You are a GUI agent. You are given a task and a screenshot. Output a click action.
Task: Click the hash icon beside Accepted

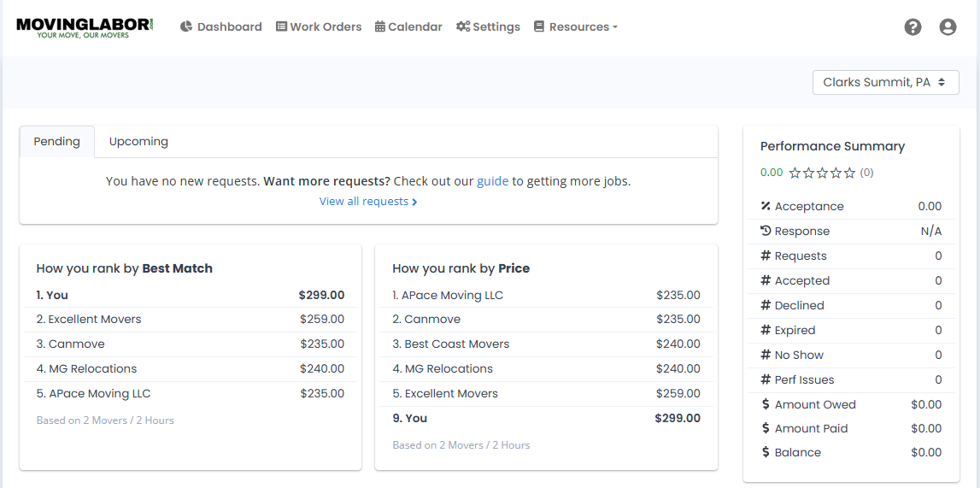(766, 280)
